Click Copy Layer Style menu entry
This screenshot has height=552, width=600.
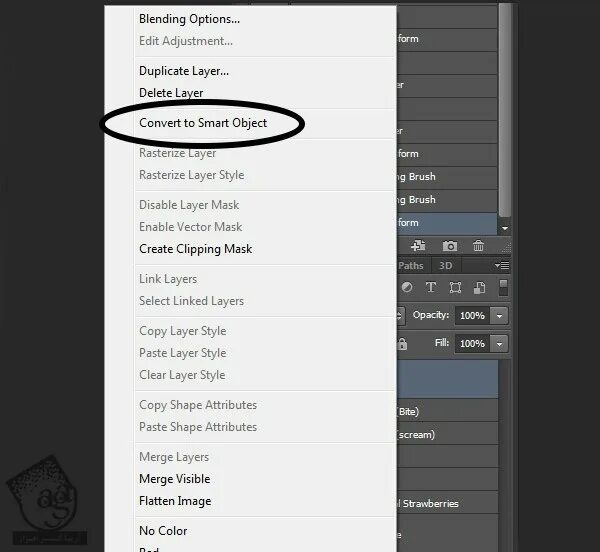[183, 331]
